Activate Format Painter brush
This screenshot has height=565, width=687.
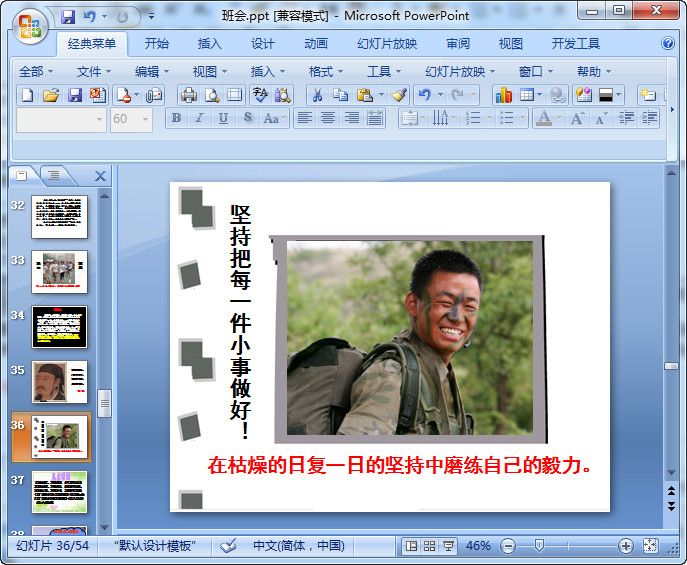399,95
